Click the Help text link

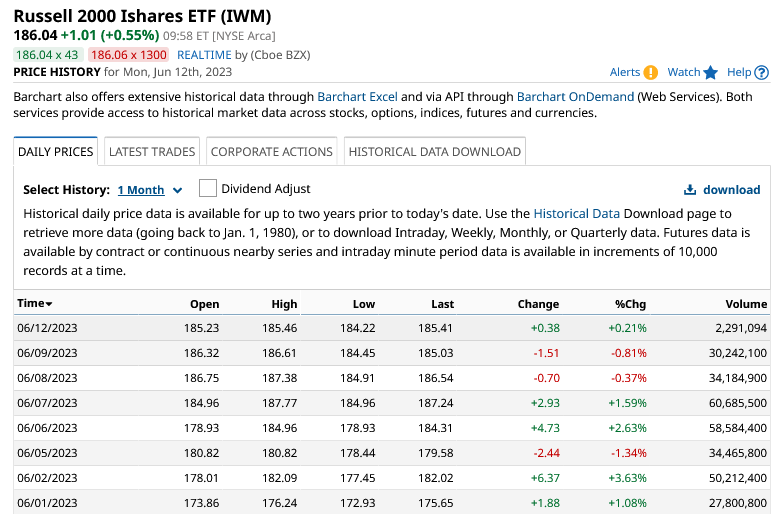click(x=739, y=72)
